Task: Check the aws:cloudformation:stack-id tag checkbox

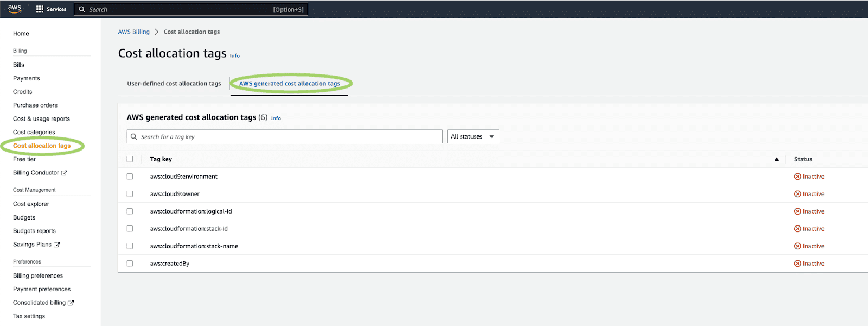Action: (130, 229)
